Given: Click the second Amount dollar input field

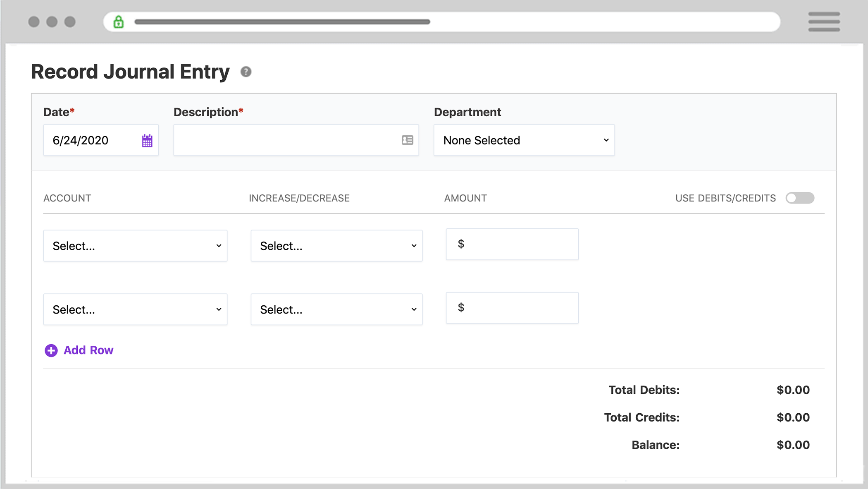Looking at the screenshot, I should tap(512, 308).
